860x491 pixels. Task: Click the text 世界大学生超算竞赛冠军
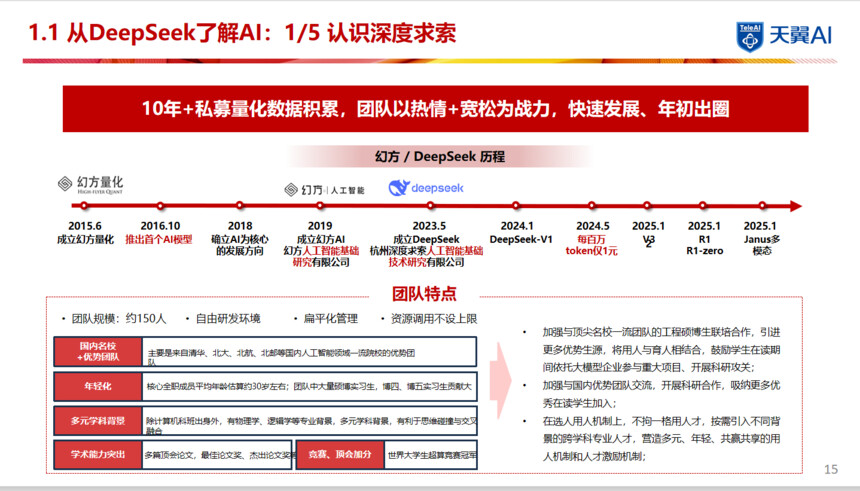tap(432, 455)
